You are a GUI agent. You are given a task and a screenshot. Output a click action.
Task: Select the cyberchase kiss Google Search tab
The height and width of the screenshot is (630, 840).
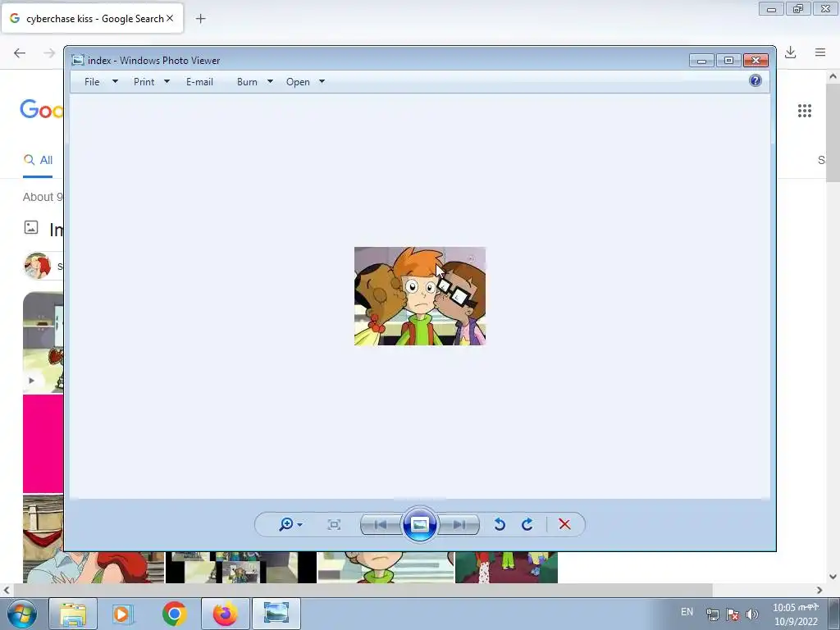point(92,19)
